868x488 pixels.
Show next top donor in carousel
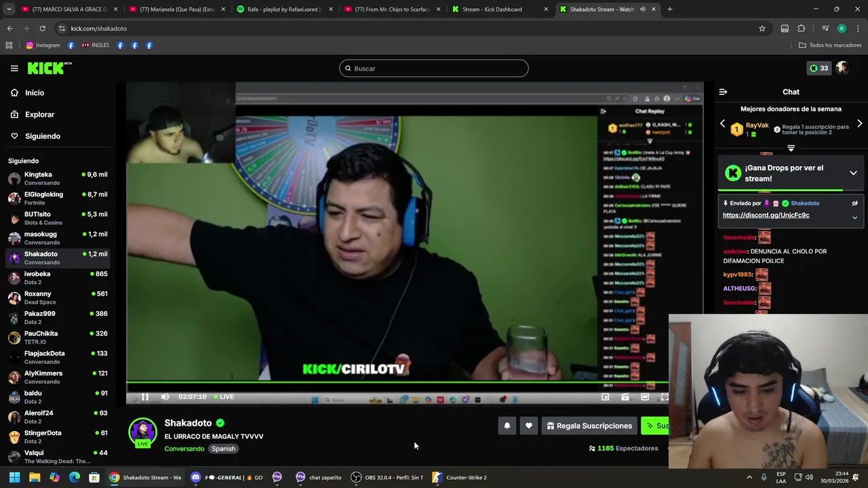[859, 124]
